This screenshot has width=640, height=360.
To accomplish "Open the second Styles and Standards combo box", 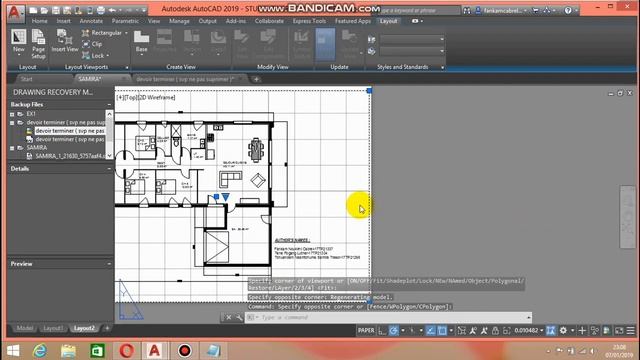I will [x=412, y=51].
